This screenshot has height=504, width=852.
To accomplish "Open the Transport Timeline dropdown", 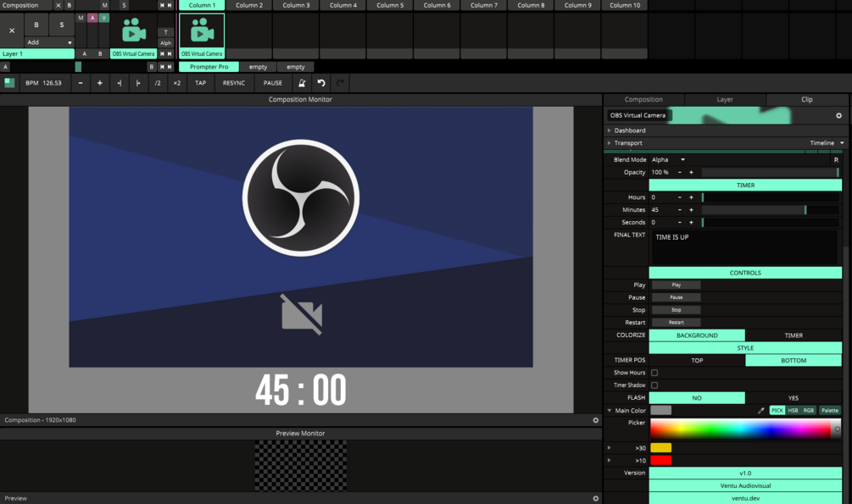I will (827, 143).
